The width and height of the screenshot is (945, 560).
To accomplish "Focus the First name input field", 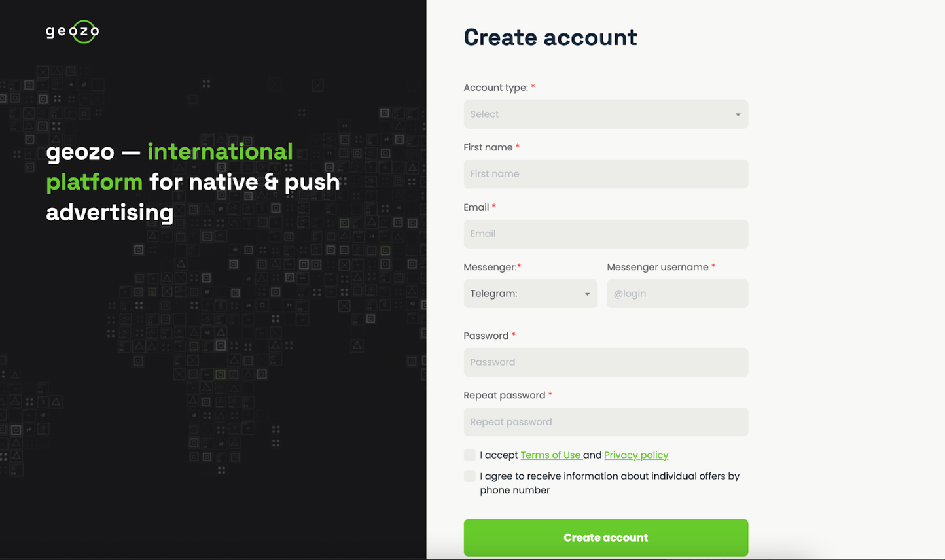I will [x=605, y=174].
